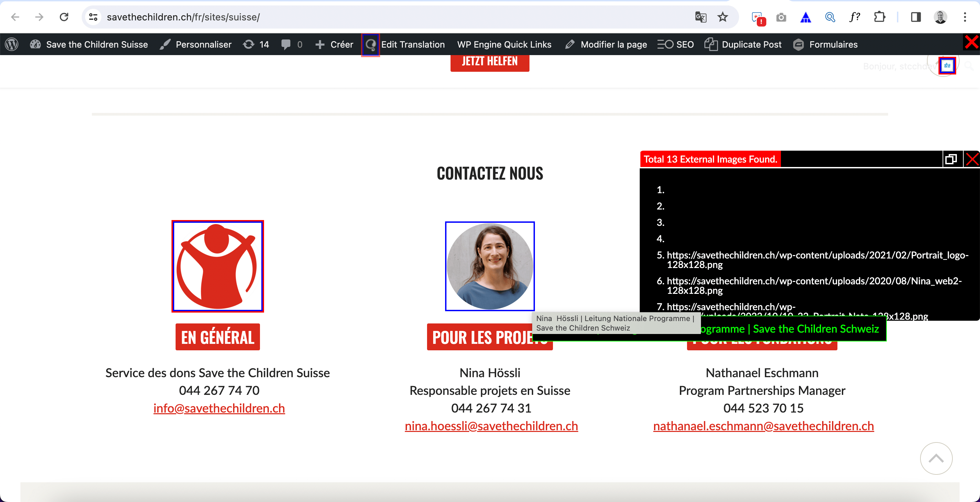Click Edit Translation in admin bar
This screenshot has width=980, height=502.
pyautogui.click(x=413, y=45)
